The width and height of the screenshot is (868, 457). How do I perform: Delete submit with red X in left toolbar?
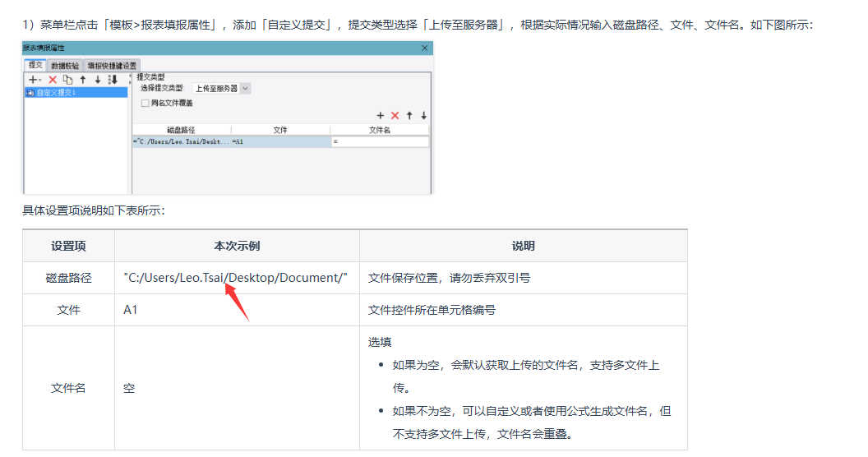(53, 80)
